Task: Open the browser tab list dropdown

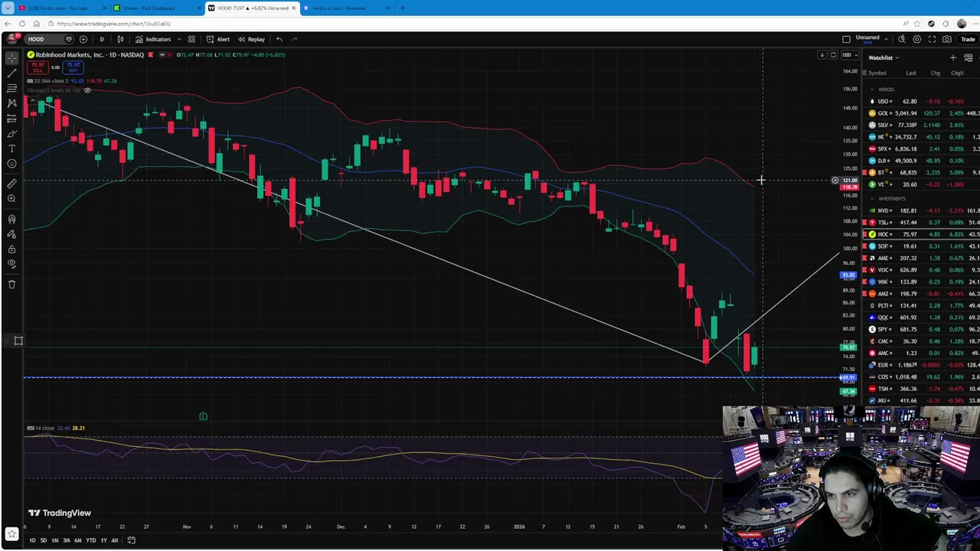Action: click(8, 8)
